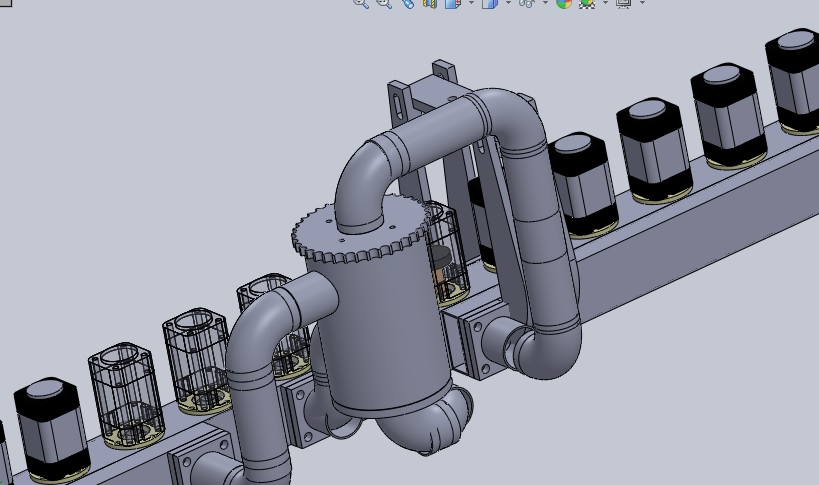Open the Display Style dropdown arrow
This screenshot has width=819, height=485.
pos(508,3)
